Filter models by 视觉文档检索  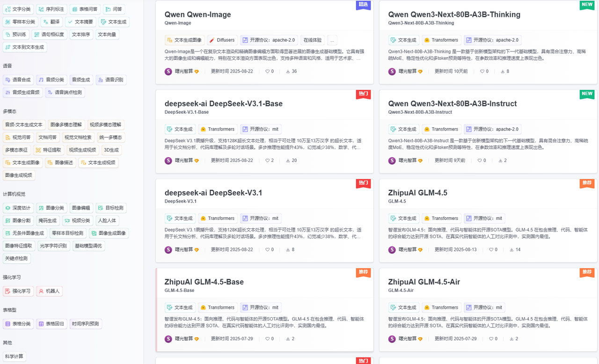78,138
